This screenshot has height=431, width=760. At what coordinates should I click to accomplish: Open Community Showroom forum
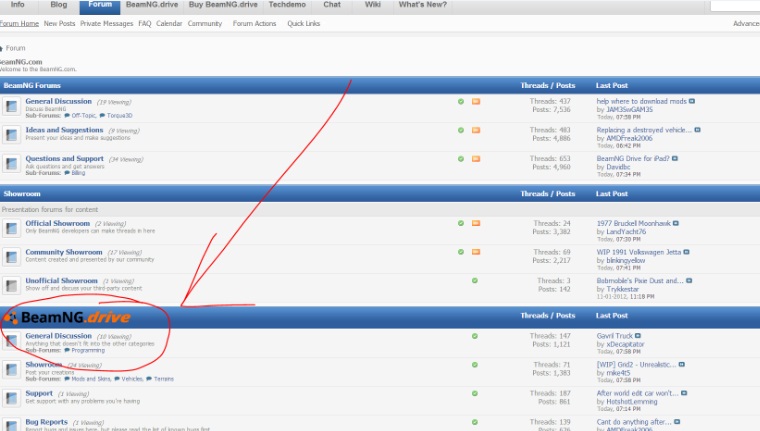[x=63, y=252]
